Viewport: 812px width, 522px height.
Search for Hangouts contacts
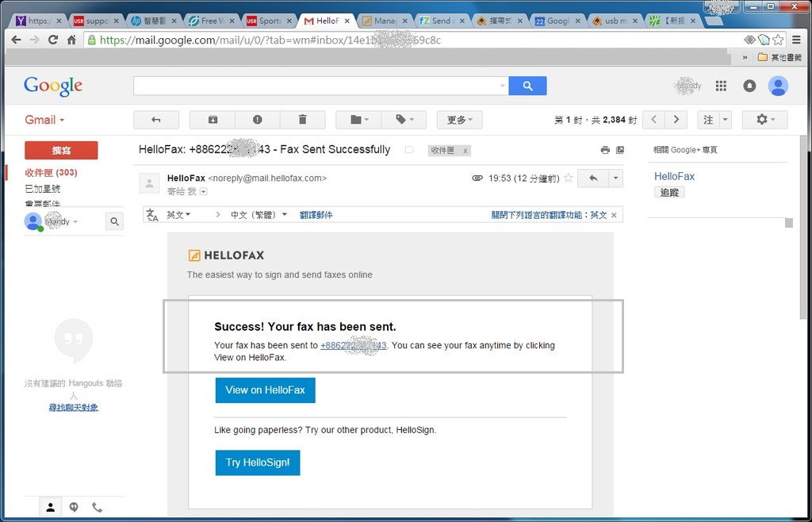(x=114, y=221)
